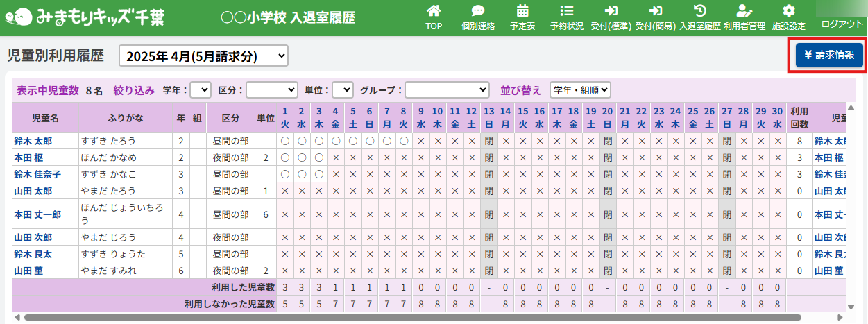Expand the 2025年 4月 billing month dropdown
This screenshot has width=868, height=324.
203,56
